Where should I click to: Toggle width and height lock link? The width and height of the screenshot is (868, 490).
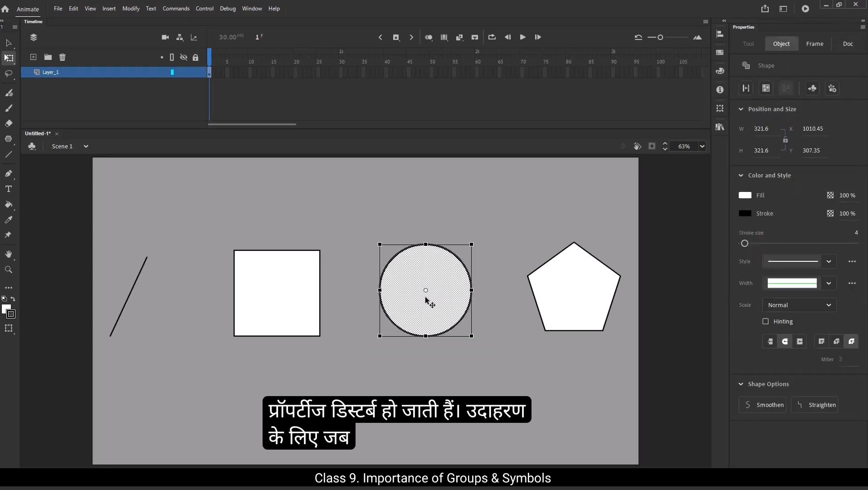[x=785, y=140]
